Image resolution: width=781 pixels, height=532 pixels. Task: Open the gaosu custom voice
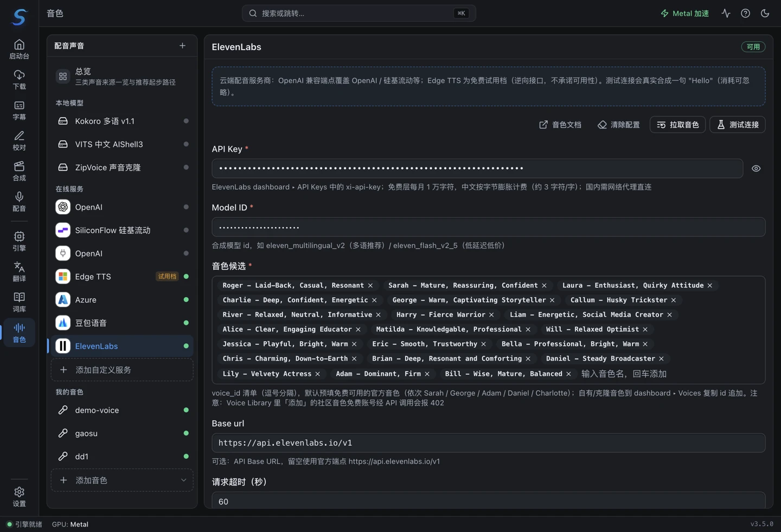[122, 433]
